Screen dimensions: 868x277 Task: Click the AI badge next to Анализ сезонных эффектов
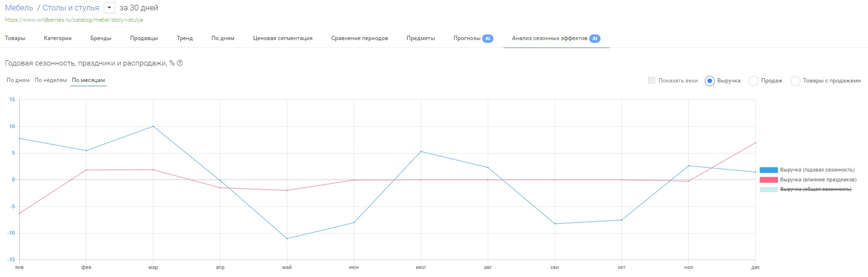click(595, 39)
